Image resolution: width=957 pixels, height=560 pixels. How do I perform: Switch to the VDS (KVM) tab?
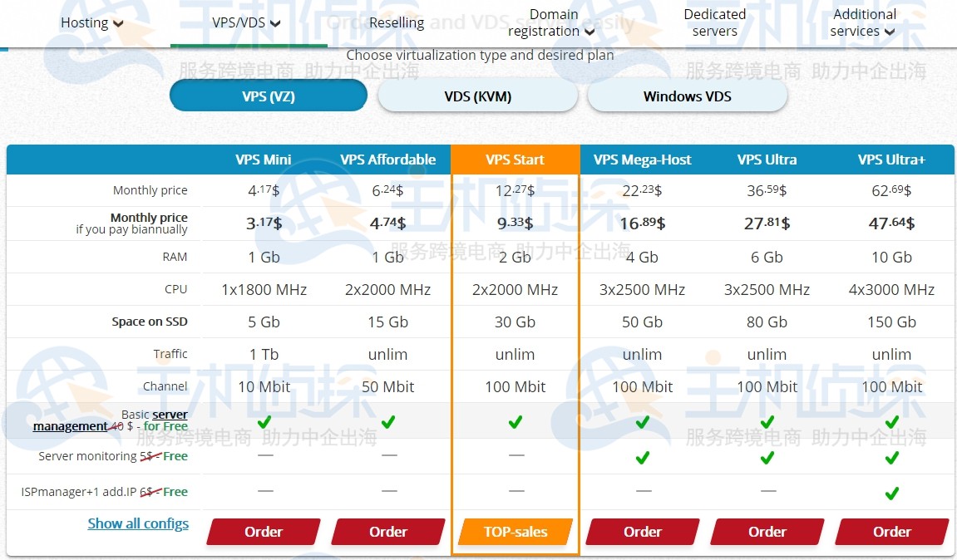pyautogui.click(x=477, y=96)
